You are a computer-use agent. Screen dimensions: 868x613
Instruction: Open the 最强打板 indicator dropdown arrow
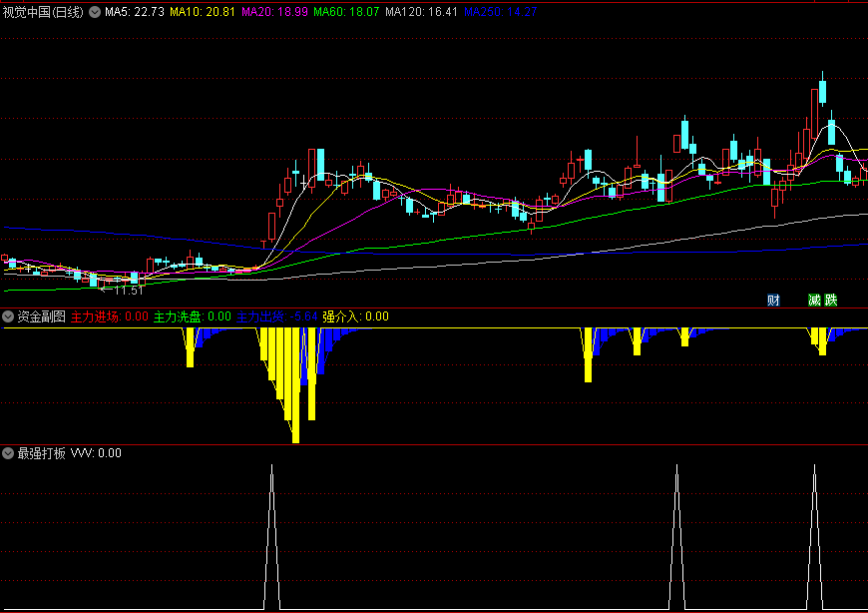(8, 453)
